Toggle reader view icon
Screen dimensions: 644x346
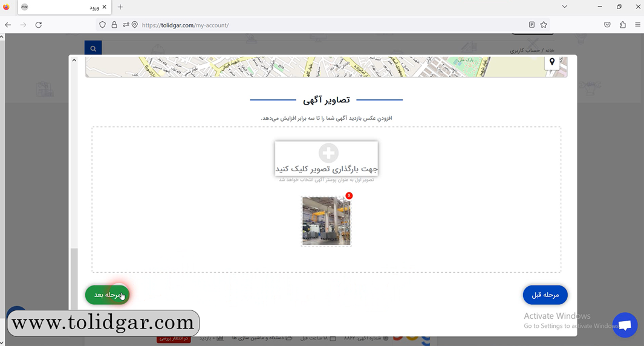[x=532, y=25]
